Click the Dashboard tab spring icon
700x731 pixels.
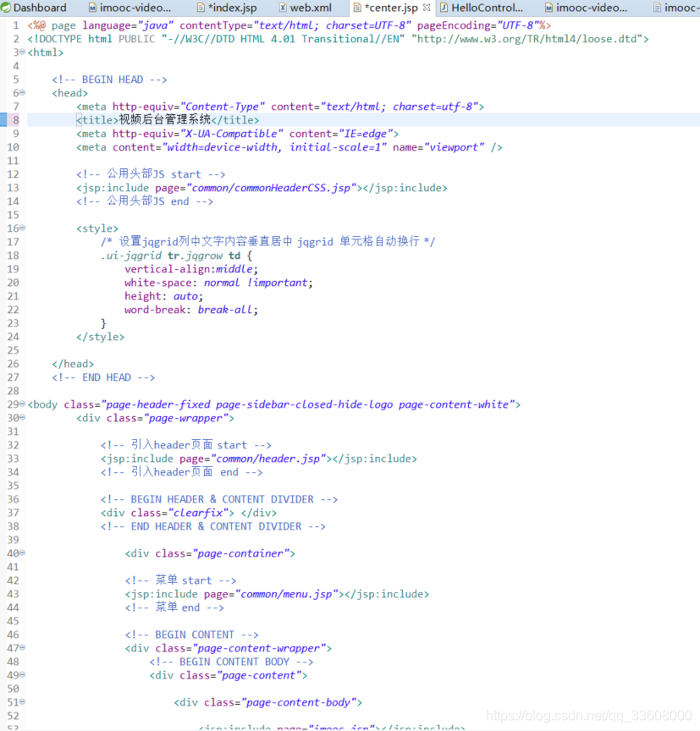[x=6, y=8]
